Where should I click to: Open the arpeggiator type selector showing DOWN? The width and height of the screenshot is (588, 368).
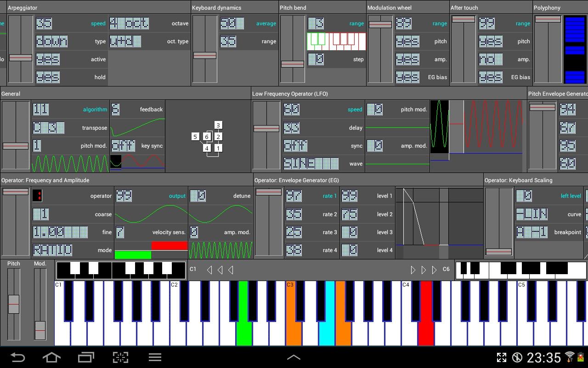click(x=51, y=41)
